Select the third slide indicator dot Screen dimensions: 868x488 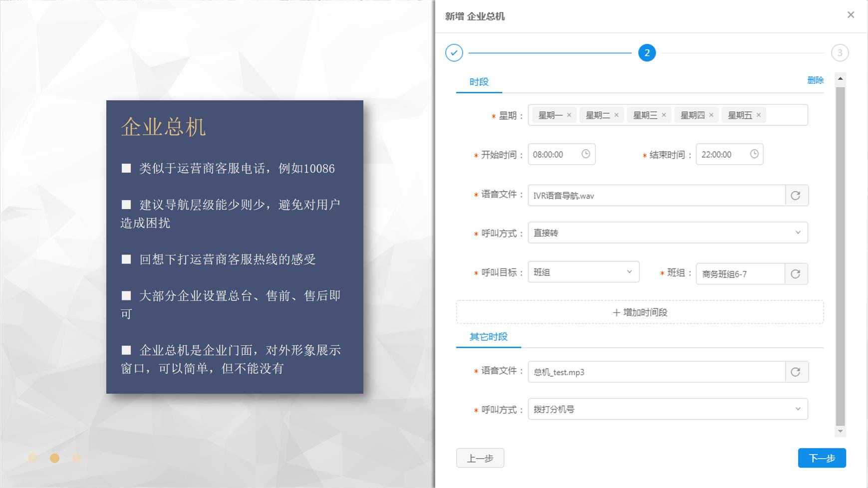pos(77,458)
